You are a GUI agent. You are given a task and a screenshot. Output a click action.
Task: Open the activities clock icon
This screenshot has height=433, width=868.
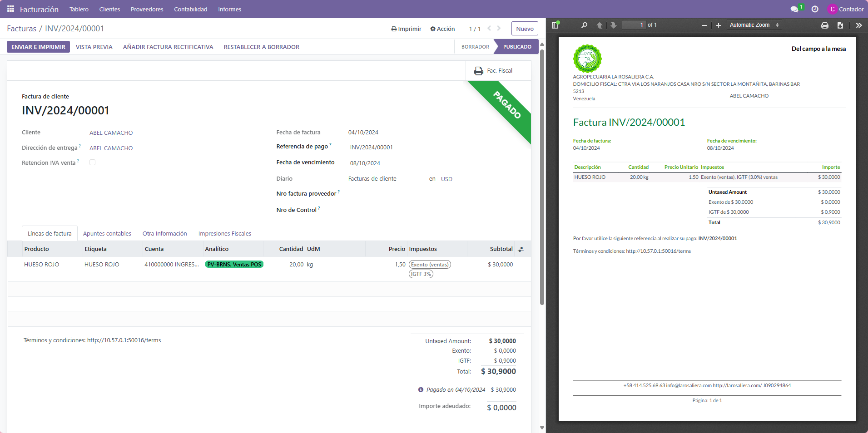pyautogui.click(x=815, y=9)
